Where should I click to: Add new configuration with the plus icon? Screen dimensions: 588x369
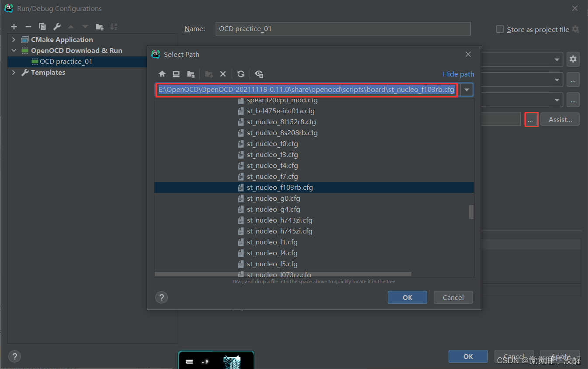click(x=14, y=27)
